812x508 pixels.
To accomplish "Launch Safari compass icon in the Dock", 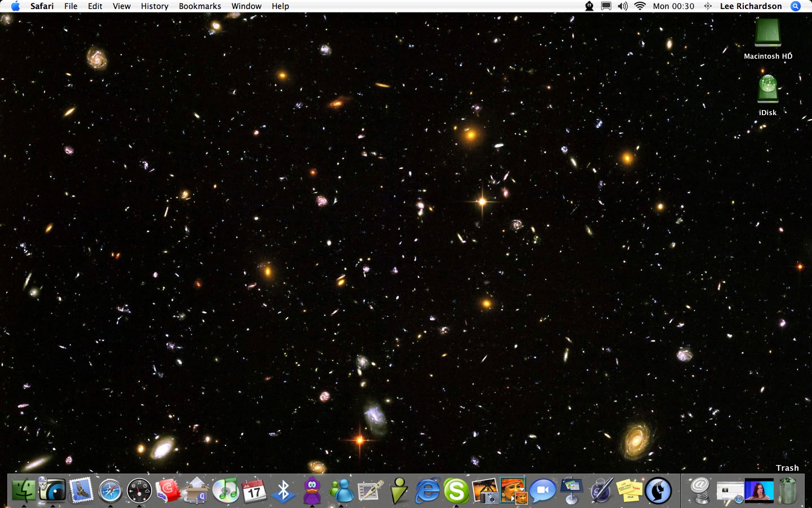I will coord(110,491).
